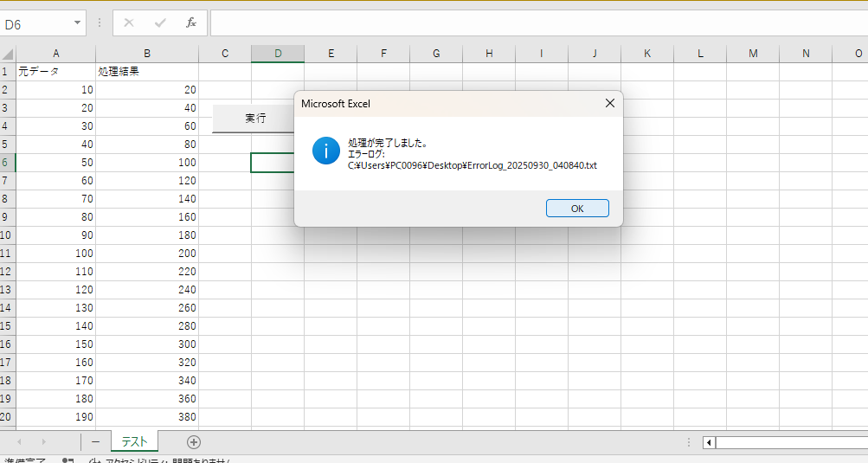Click cell with value 100 in column B
The height and width of the screenshot is (463, 868).
pyautogui.click(x=147, y=163)
